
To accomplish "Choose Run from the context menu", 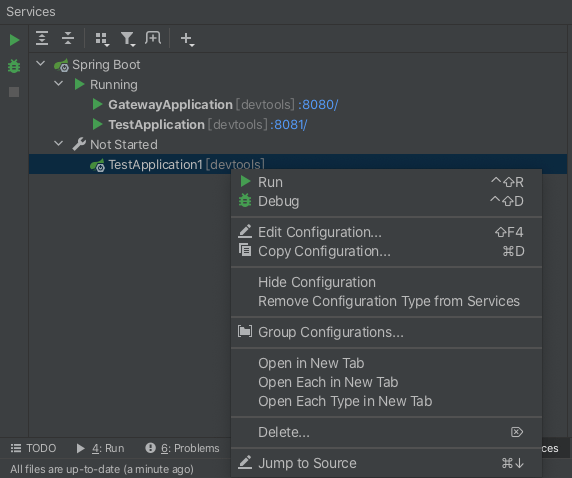I will [x=386, y=182].
